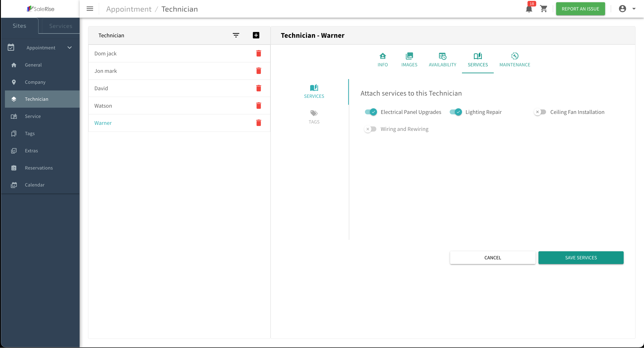The width and height of the screenshot is (644, 348).
Task: Open the technician list filter icon
Action: point(236,35)
